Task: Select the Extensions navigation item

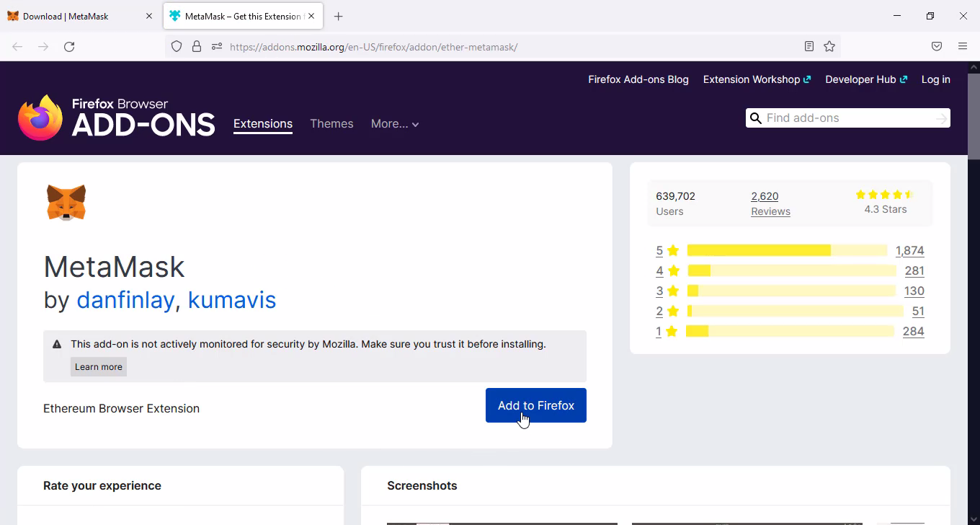Action: pos(263,124)
